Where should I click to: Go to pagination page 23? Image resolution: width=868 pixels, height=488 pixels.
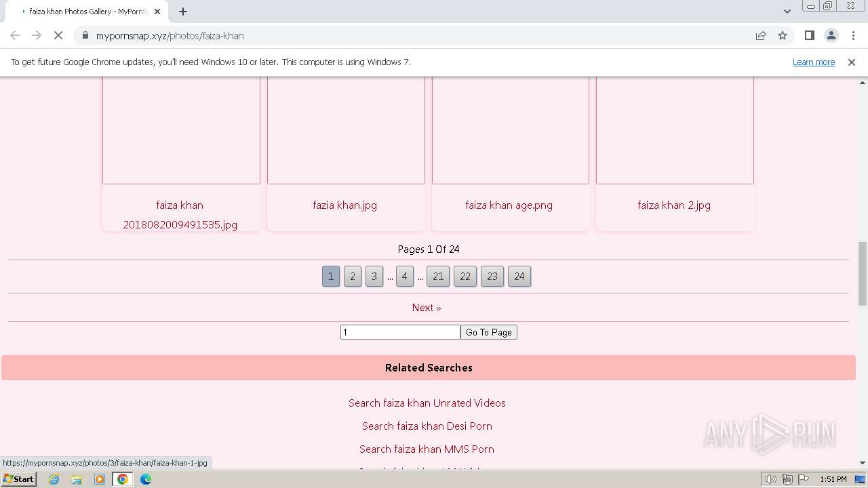492,277
